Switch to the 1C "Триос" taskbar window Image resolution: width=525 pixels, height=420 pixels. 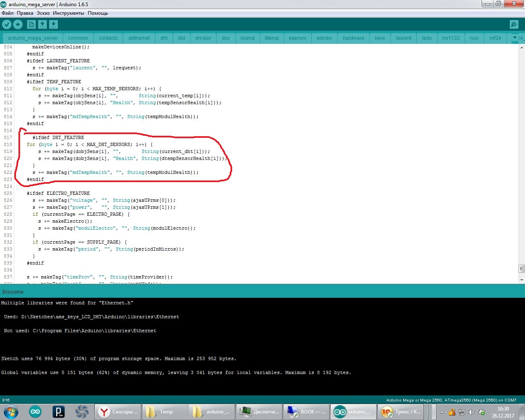pos(400,412)
